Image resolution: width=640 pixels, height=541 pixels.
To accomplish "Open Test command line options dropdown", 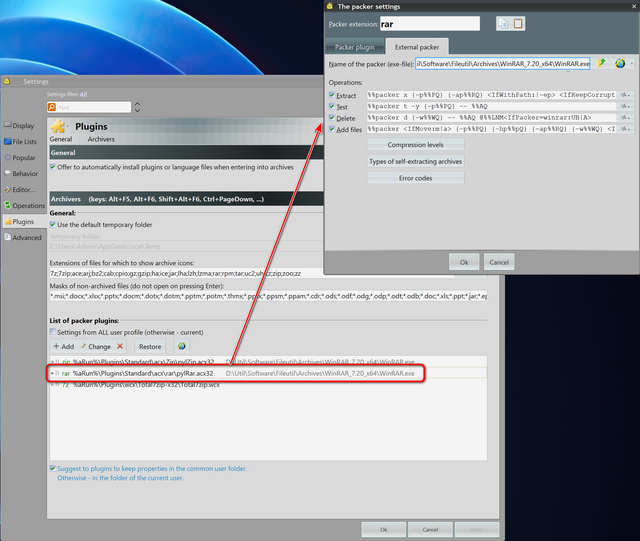I will coord(625,106).
